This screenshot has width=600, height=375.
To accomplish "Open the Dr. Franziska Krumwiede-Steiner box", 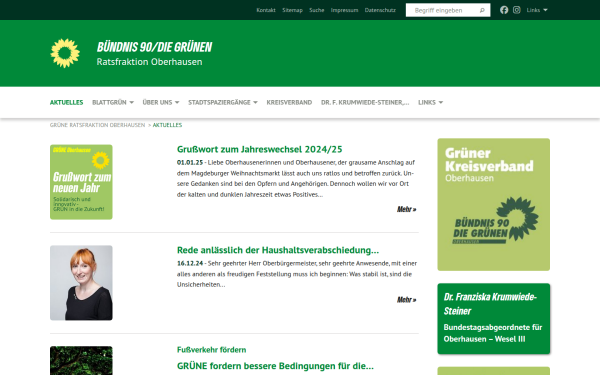I will [x=494, y=318].
